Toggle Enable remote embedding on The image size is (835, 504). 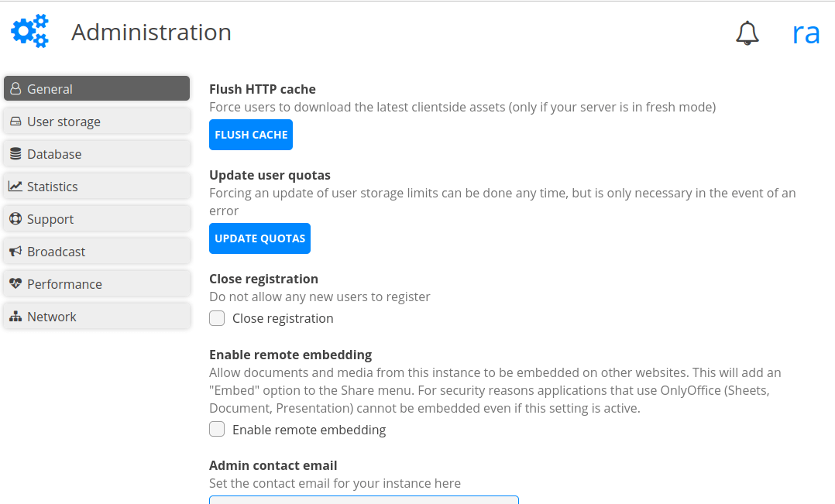(217, 429)
